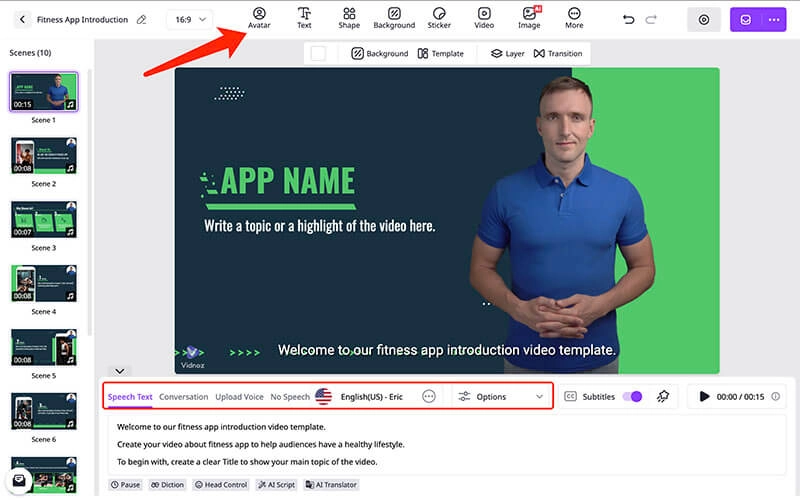
Task: Expand the Options dropdown
Action: coord(501,397)
